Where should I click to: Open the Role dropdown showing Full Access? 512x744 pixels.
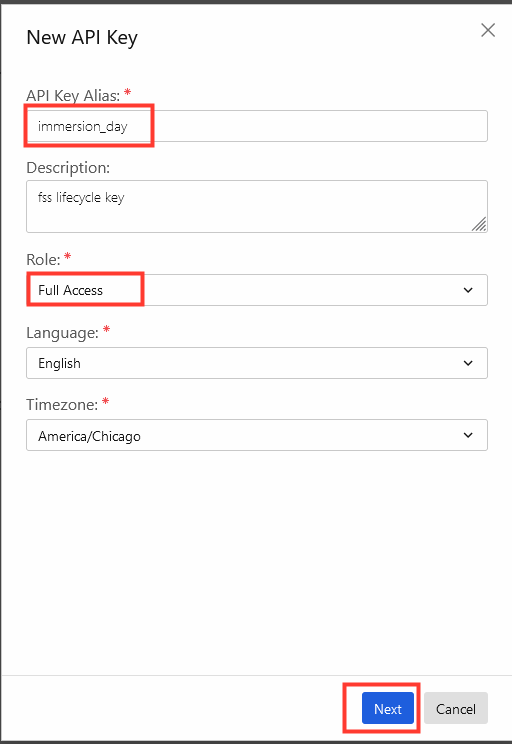click(x=257, y=290)
